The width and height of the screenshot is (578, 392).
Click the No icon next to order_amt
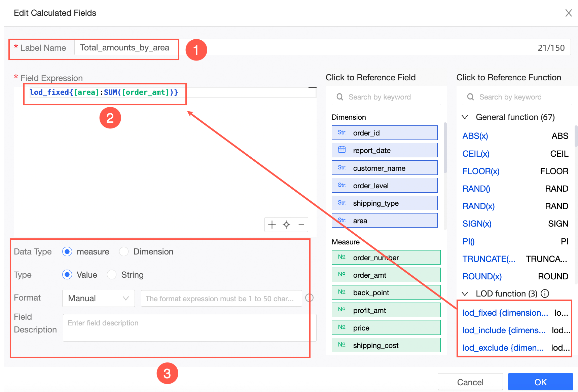coord(342,274)
